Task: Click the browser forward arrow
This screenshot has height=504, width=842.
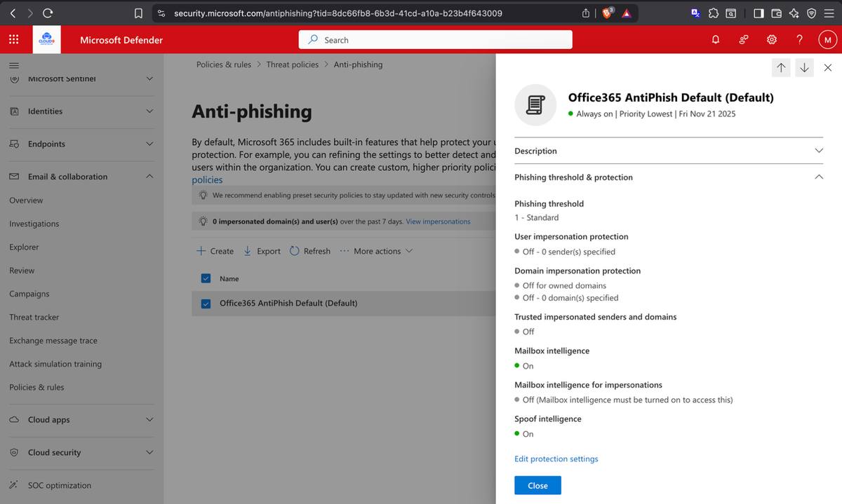Action: click(x=29, y=13)
